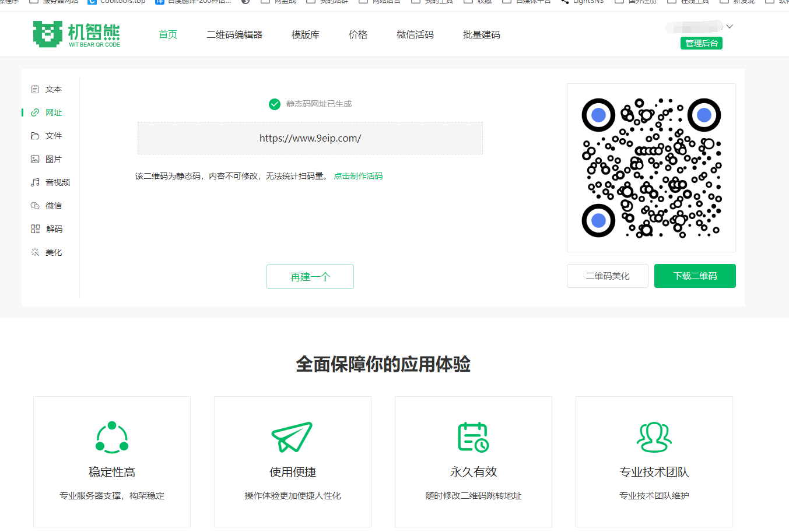
Task: Click the blurred username in header
Action: coord(694,27)
